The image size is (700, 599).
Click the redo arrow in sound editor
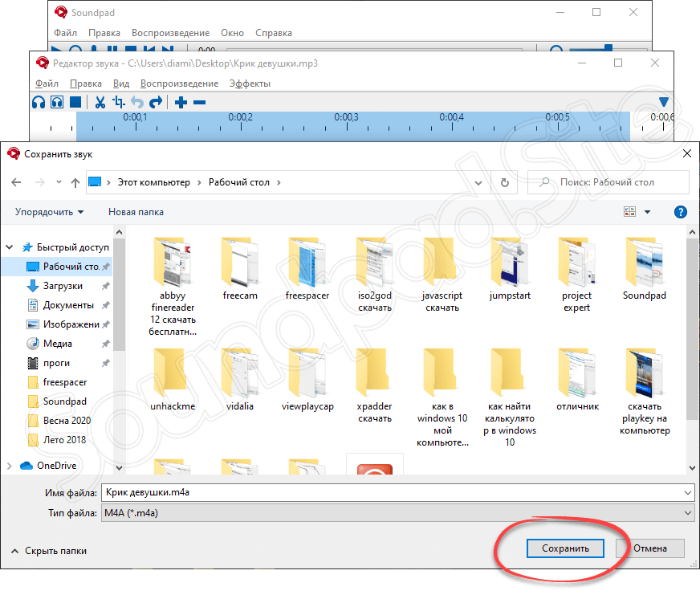pos(156,102)
